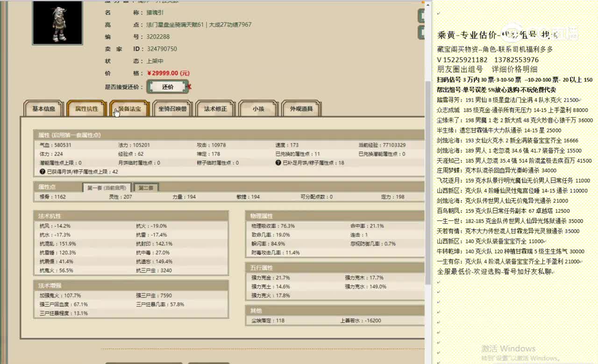This screenshot has height=364, width=598.
Task: Click the seller ID 324790750
Action: tap(162, 49)
